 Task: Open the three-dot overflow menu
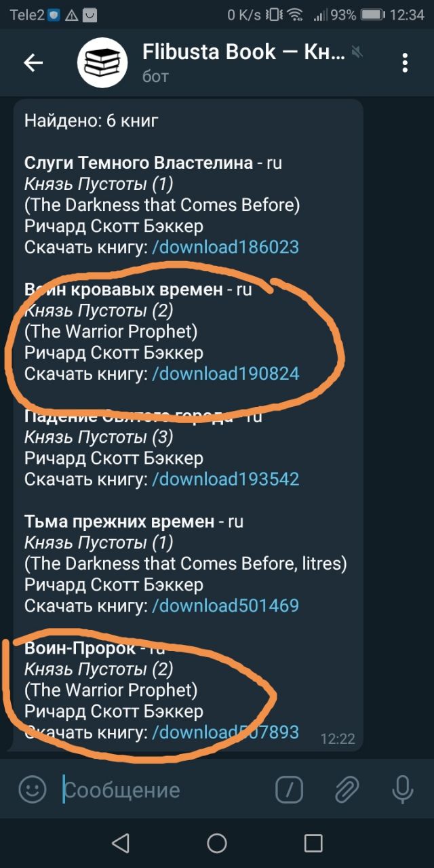click(x=405, y=63)
